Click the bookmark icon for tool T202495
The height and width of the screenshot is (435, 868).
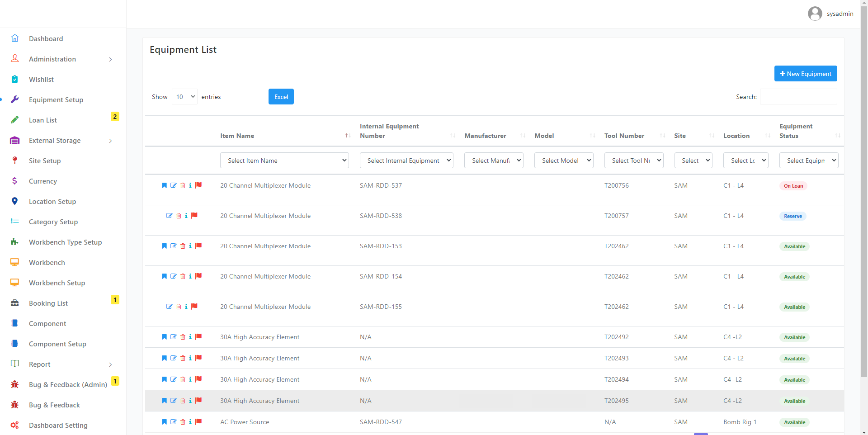point(164,401)
